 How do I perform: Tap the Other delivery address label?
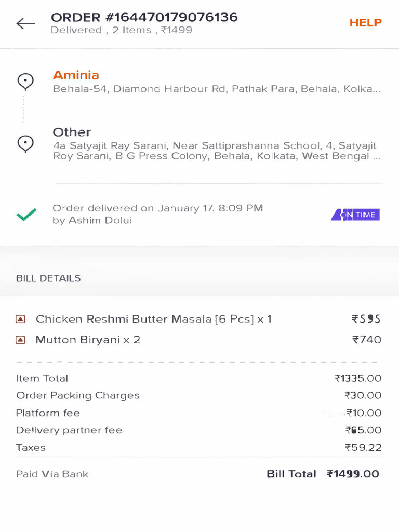(72, 132)
